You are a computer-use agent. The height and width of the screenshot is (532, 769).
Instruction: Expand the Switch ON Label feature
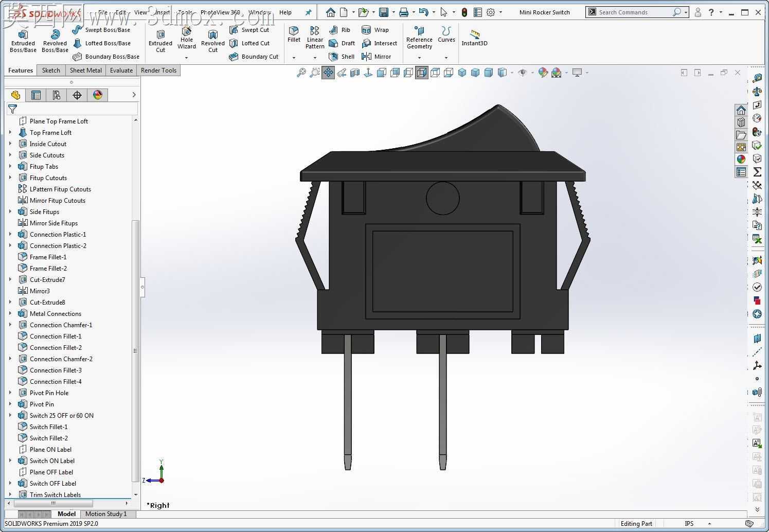[10, 460]
